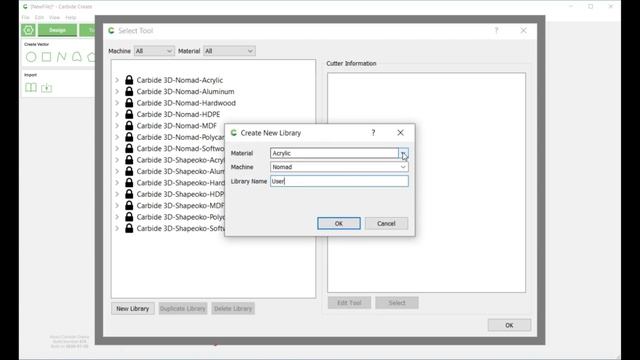The height and width of the screenshot is (360, 640).
Task: Close the Create New Library dialog
Action: 400,133
